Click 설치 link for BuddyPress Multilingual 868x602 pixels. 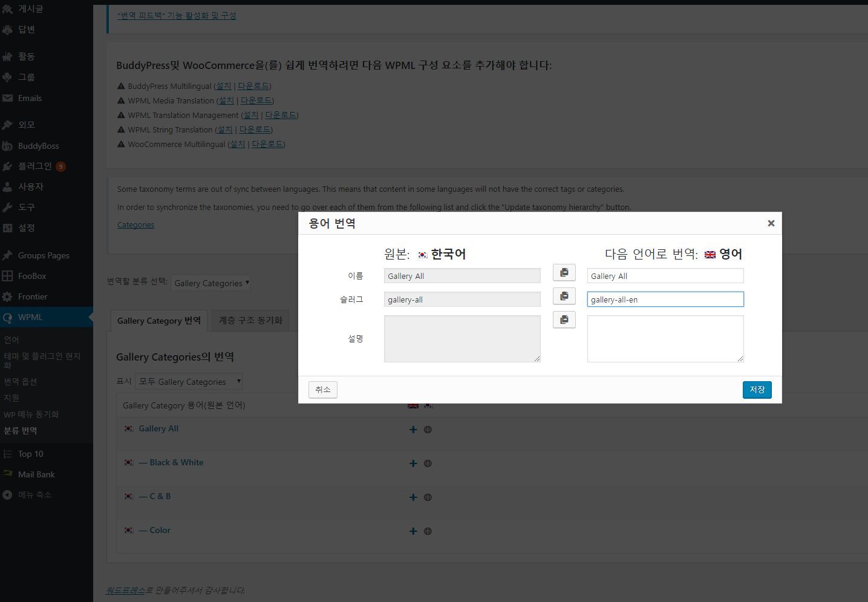pyautogui.click(x=224, y=86)
